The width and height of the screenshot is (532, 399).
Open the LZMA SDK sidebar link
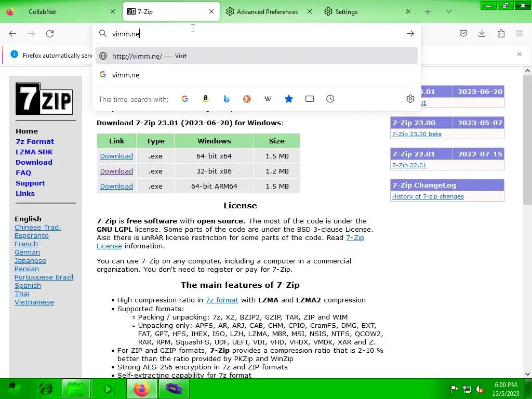point(34,152)
